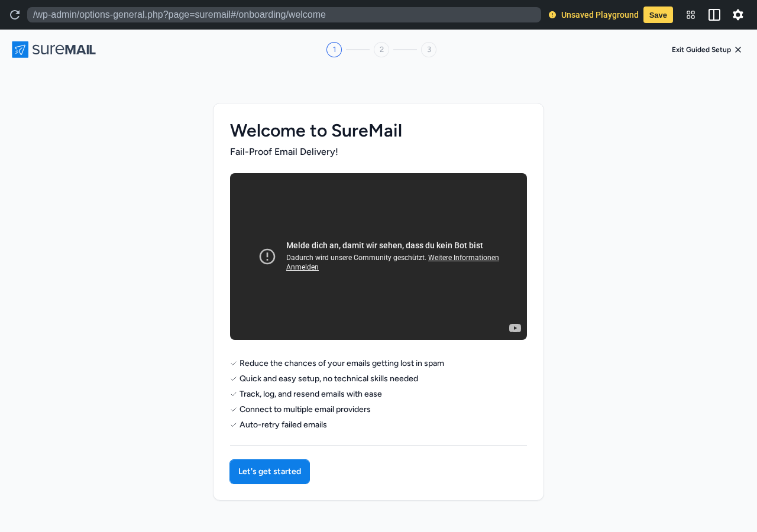Click Welcome to SureMail heading
This screenshot has height=532, width=757.
click(316, 131)
